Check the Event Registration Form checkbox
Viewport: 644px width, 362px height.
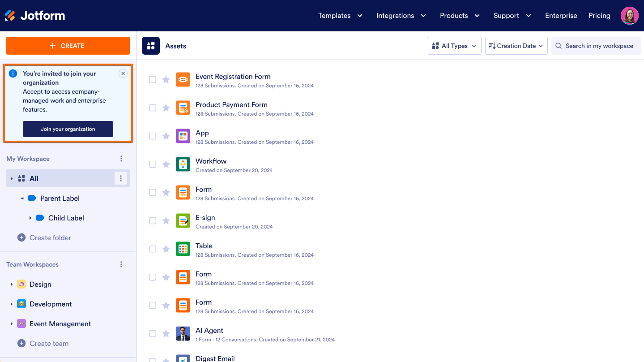(x=153, y=80)
